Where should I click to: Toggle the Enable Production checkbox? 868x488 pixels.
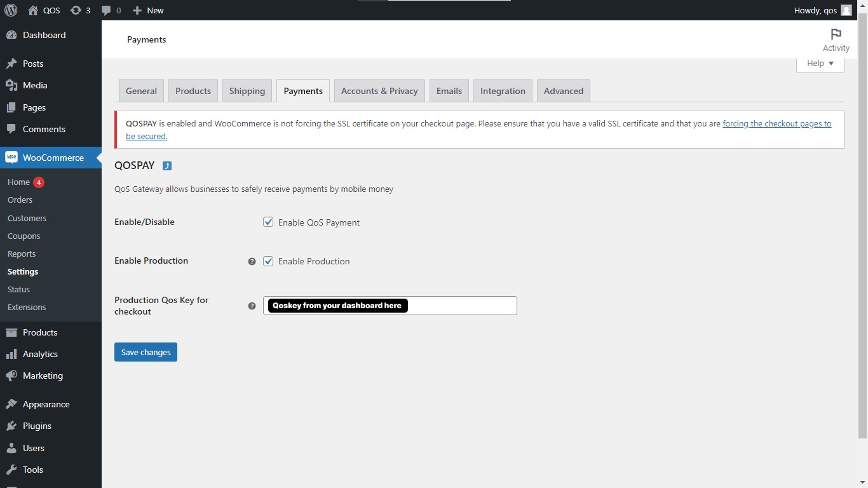(268, 261)
